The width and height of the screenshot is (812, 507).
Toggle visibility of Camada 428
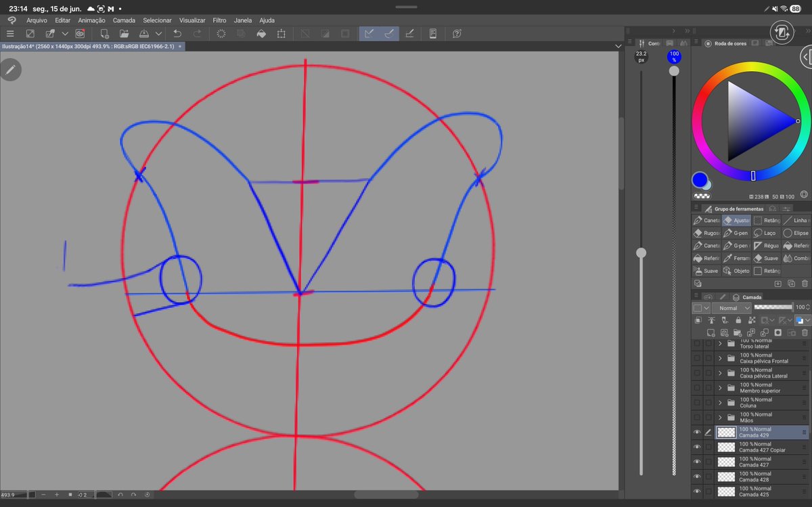697,477
